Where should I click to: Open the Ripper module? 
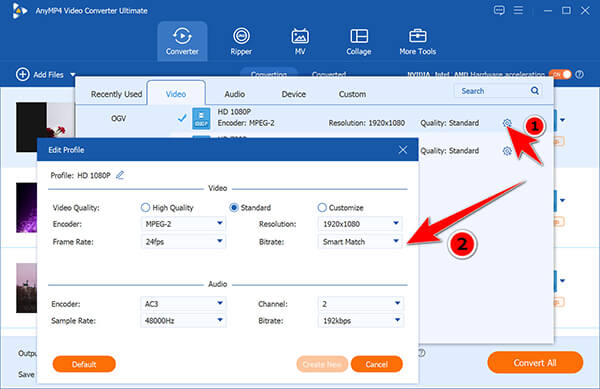click(x=241, y=41)
